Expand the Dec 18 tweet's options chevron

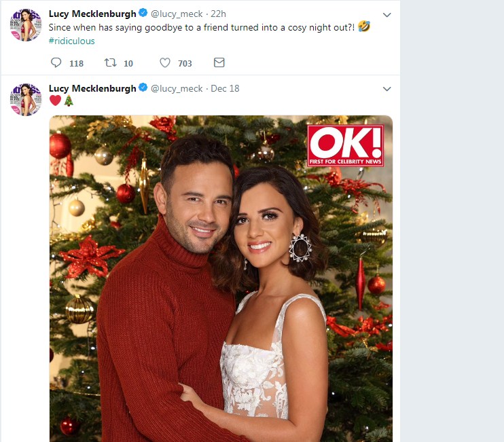click(387, 89)
